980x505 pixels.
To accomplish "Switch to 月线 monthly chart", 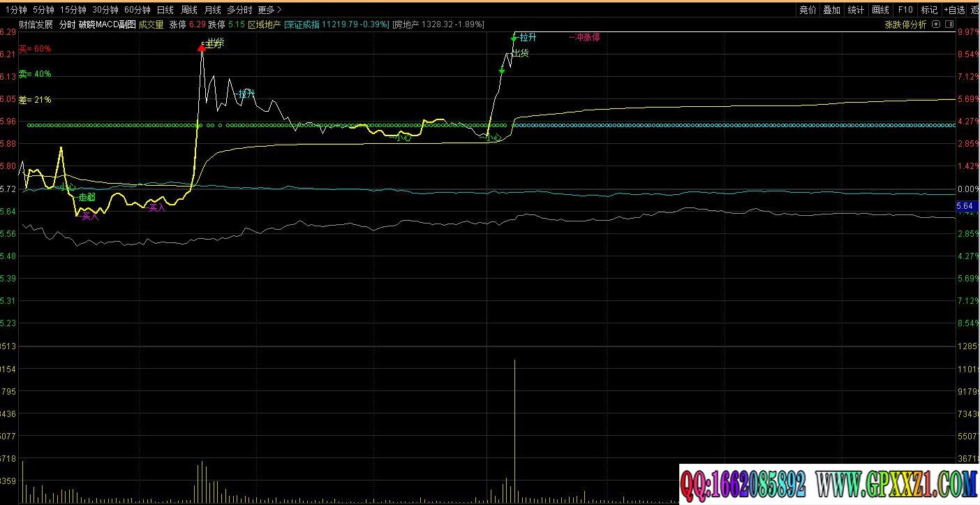I will [212, 10].
